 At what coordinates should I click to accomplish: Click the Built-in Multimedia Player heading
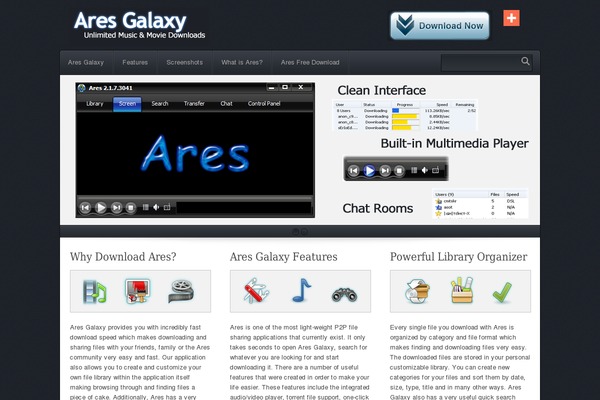point(455,144)
